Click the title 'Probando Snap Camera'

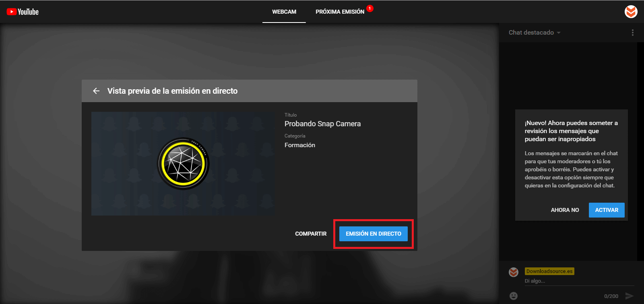click(x=322, y=124)
